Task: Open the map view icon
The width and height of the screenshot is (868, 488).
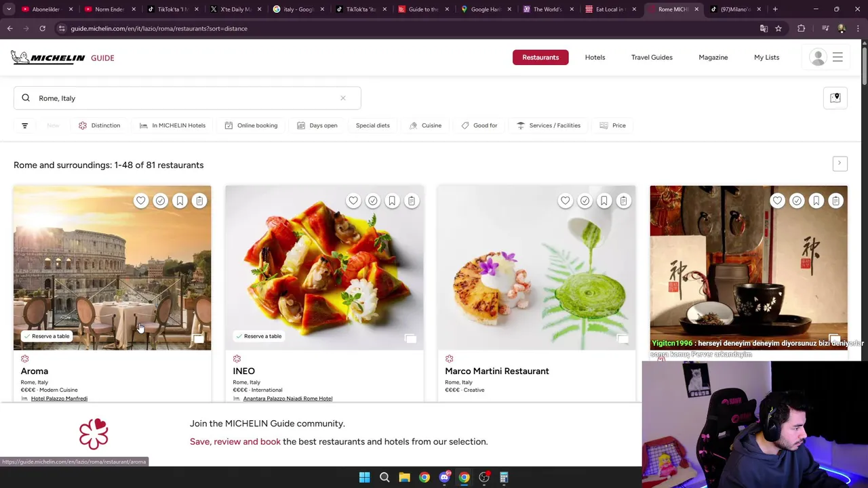Action: point(835,98)
